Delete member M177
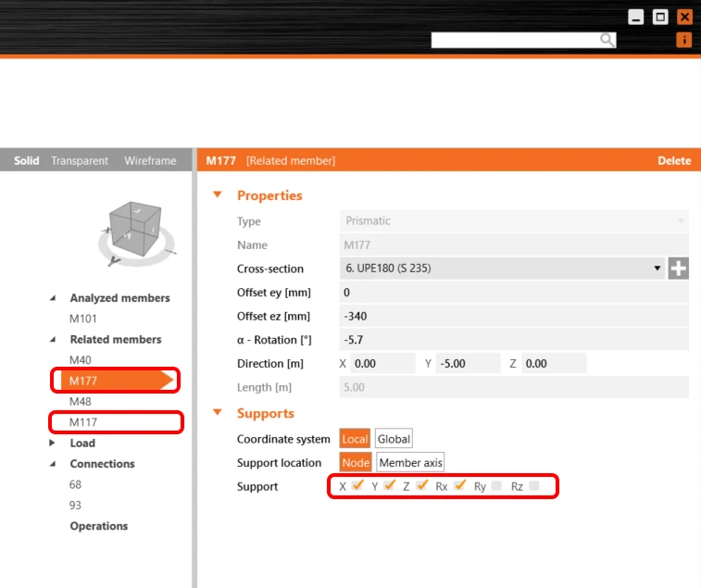Screen dimensions: 701x588 coord(674,160)
